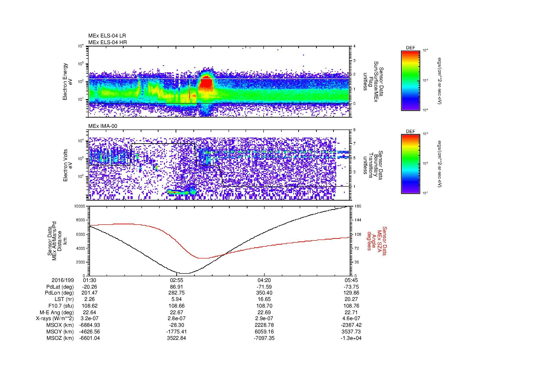This screenshot has width=555, height=392.
Task: Click the PdLon value 350.40
Action: coord(264,293)
